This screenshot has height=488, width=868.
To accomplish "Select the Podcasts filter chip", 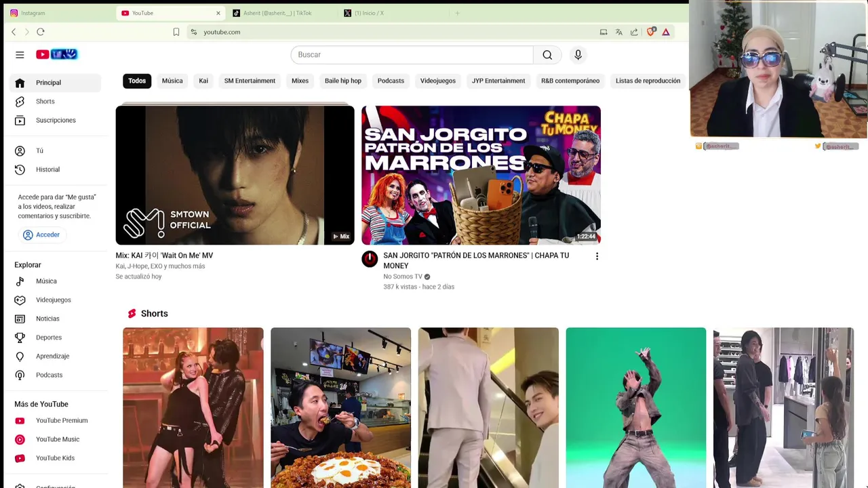I will point(391,81).
